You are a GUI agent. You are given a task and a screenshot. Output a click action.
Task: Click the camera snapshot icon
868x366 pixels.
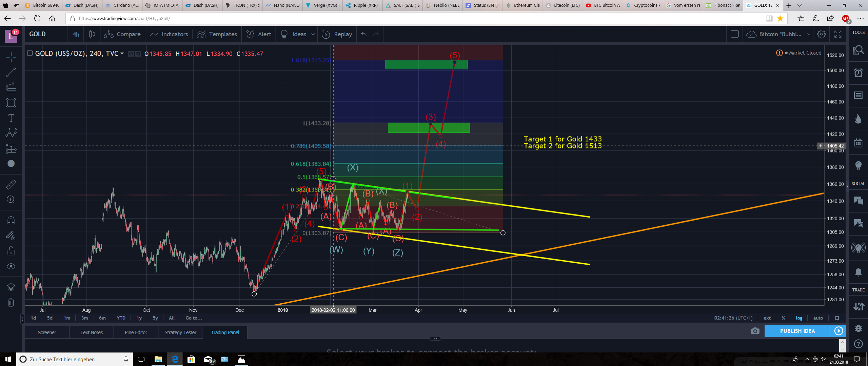[x=755, y=331]
